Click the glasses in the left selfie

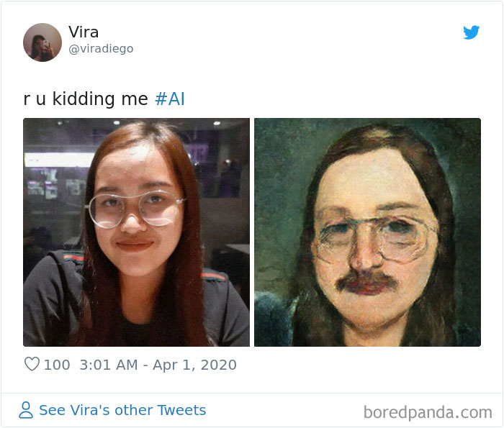[x=135, y=209]
